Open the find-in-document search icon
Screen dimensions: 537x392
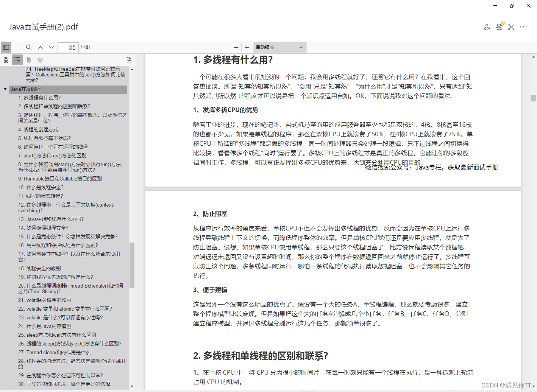point(29,47)
